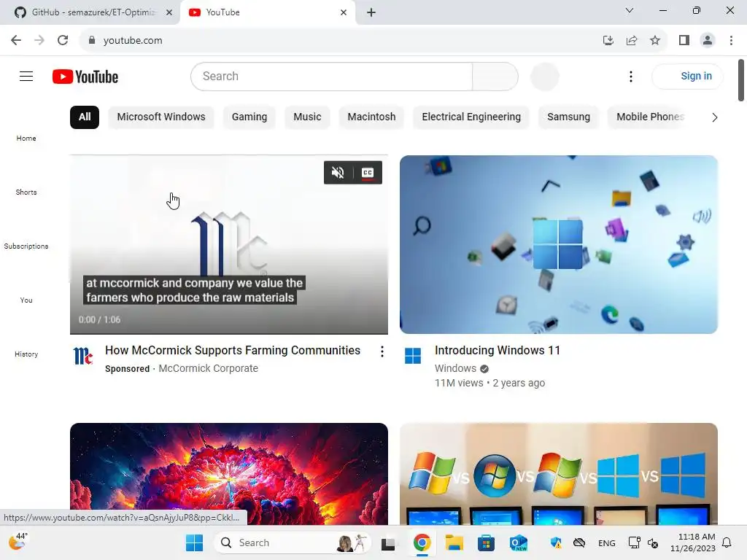Image resolution: width=747 pixels, height=560 pixels.
Task: Open notification bell in system tray
Action: click(727, 542)
